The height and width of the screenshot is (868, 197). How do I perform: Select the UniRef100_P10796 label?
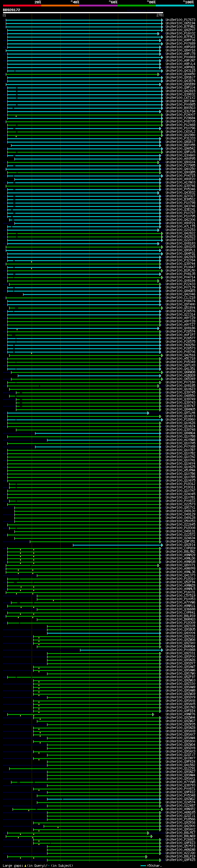(x=180, y=128)
